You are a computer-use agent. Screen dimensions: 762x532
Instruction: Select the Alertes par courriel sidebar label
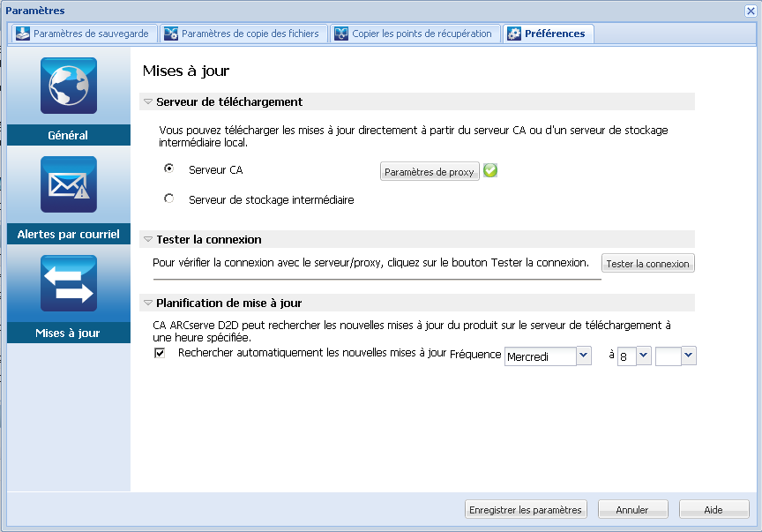coord(69,234)
